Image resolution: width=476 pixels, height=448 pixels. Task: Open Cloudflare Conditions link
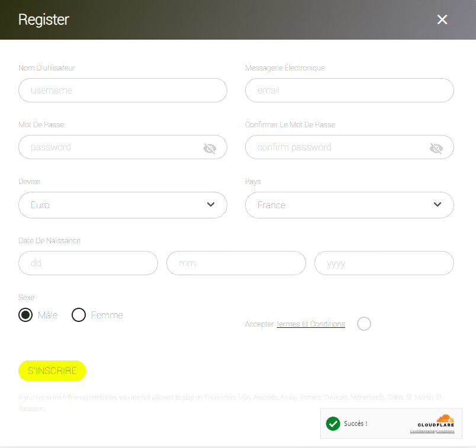pyautogui.click(x=445, y=431)
